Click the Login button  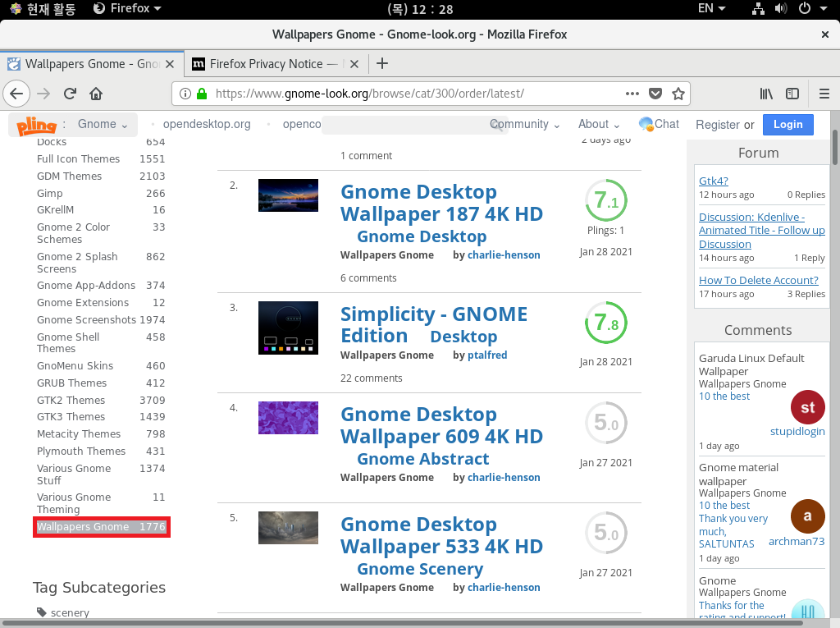[x=788, y=125]
